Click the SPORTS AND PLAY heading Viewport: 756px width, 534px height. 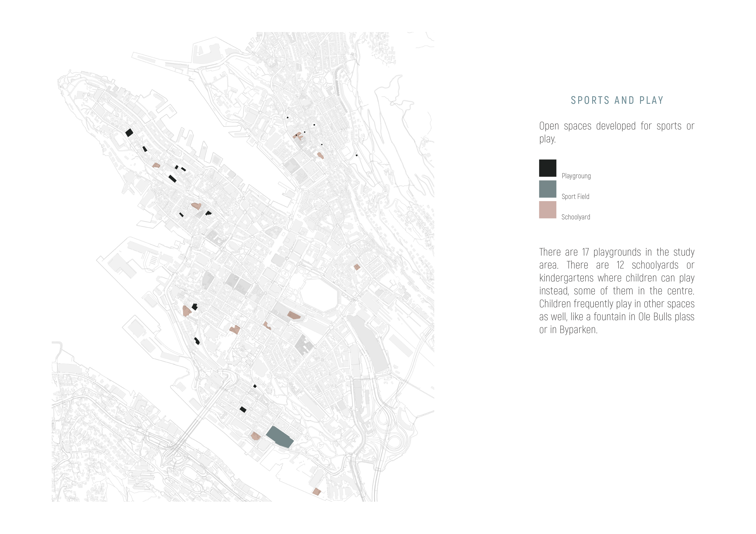tap(617, 100)
